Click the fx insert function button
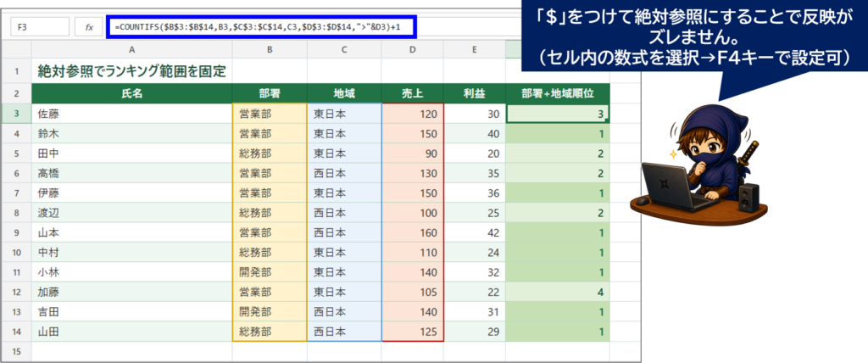 point(88,26)
